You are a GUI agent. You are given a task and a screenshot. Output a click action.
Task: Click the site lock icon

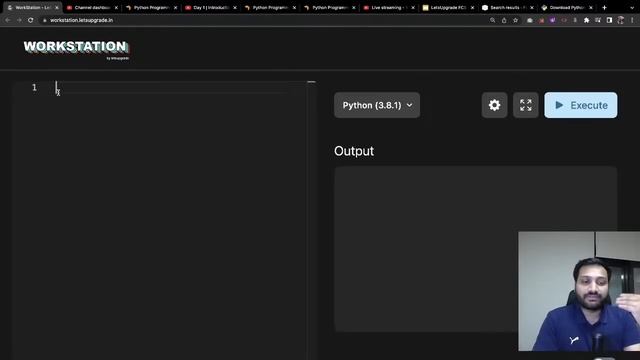pos(44,20)
